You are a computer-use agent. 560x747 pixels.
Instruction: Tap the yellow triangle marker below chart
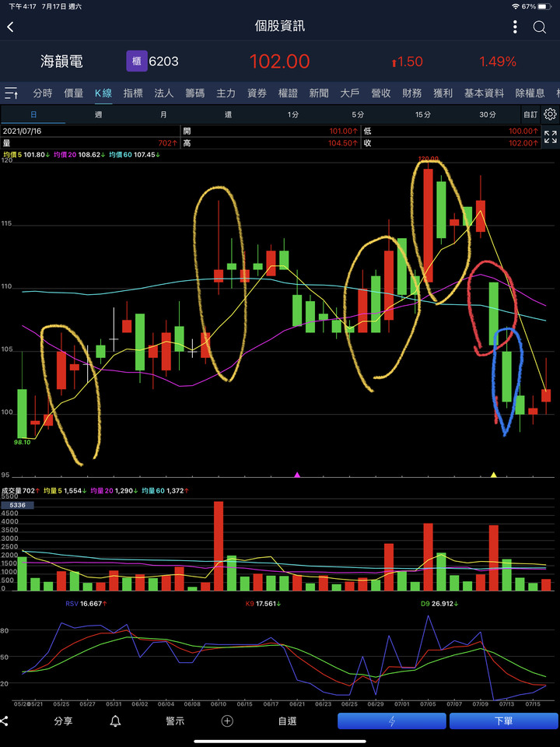click(x=493, y=475)
